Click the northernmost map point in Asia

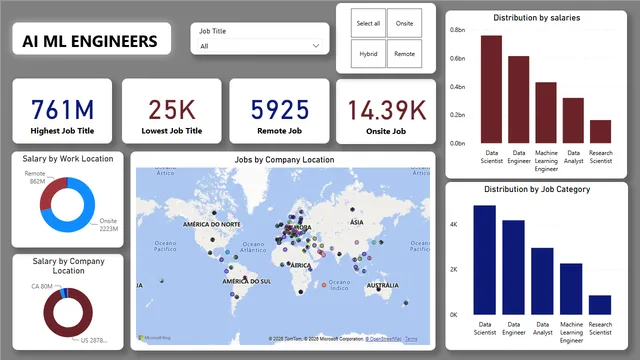[x=352, y=209]
